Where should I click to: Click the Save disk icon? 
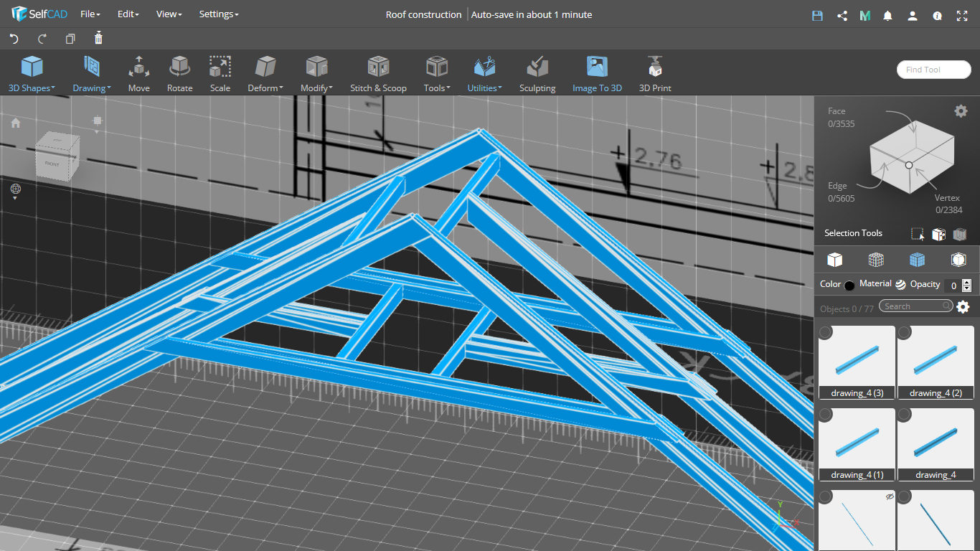(817, 15)
